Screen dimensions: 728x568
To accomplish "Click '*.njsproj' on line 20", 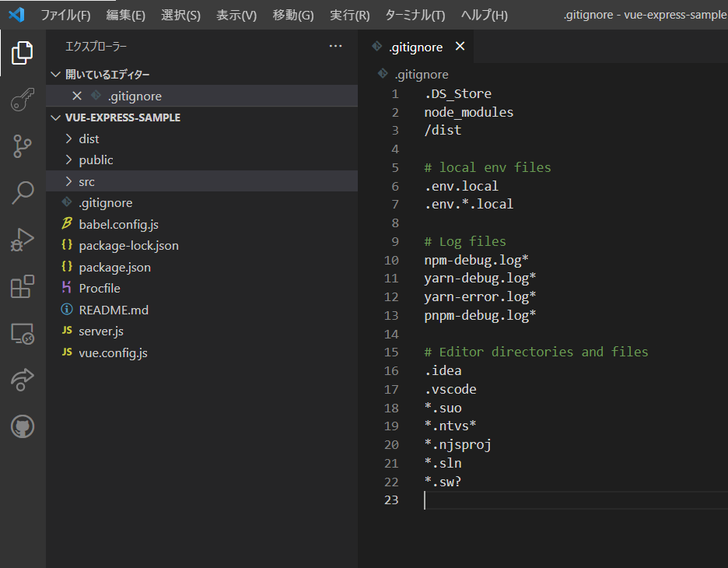I will (457, 445).
